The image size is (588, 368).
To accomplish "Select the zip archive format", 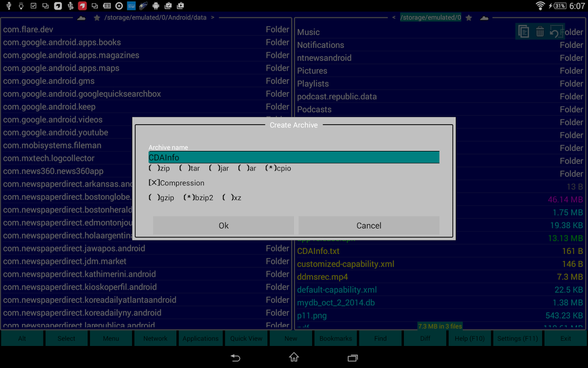I will click(x=159, y=168).
